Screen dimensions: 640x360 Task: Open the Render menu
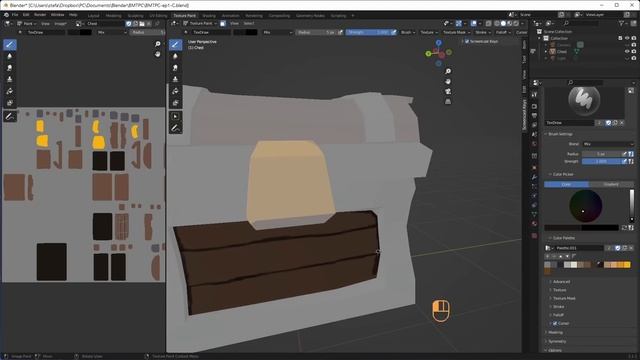pyautogui.click(x=40, y=15)
